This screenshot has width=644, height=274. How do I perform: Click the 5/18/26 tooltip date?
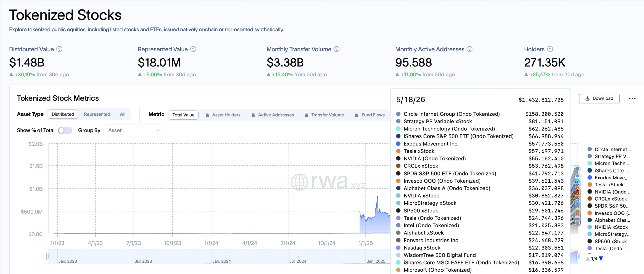[411, 100]
